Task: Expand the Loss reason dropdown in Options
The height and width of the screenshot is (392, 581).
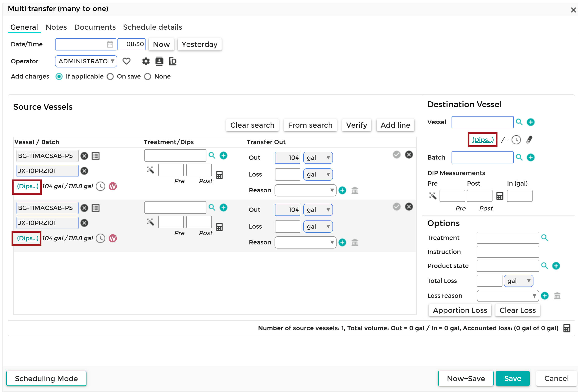Action: (x=508, y=296)
